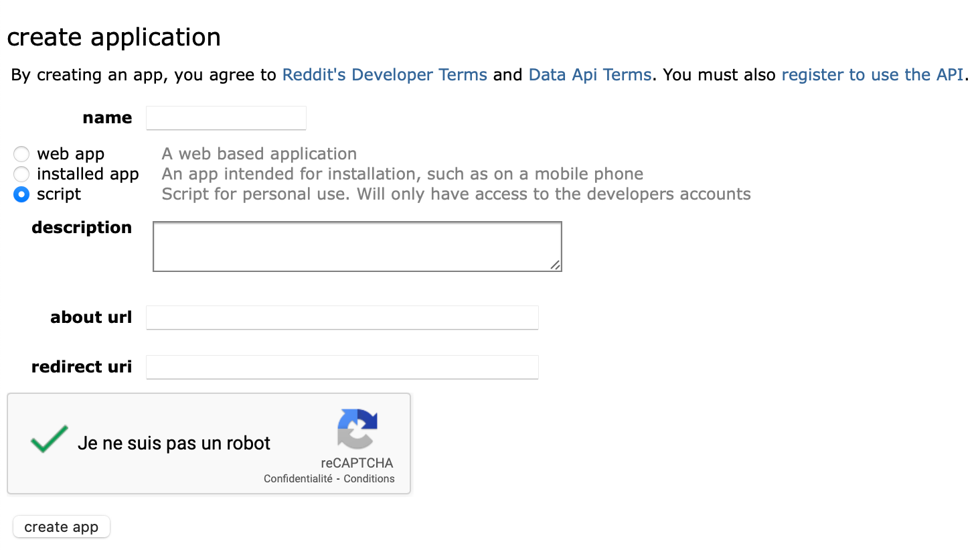Click the 'script' option label text
Screen dimensions: 980x552
[59, 194]
